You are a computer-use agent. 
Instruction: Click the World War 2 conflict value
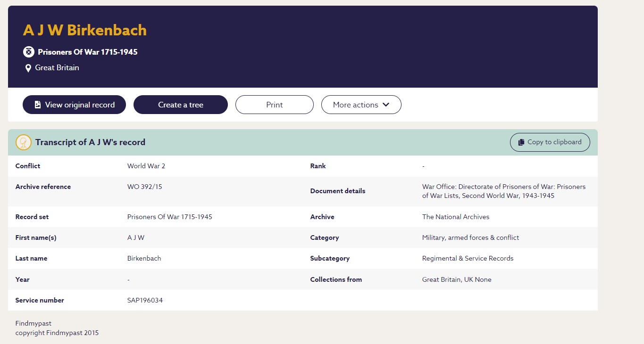coord(146,166)
